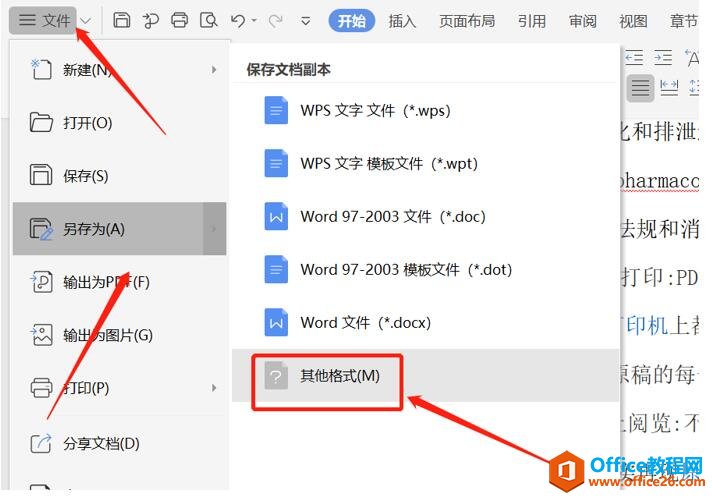Expand the quick access toolbar customize arrow
This screenshot has width=712, height=499.
tap(306, 21)
